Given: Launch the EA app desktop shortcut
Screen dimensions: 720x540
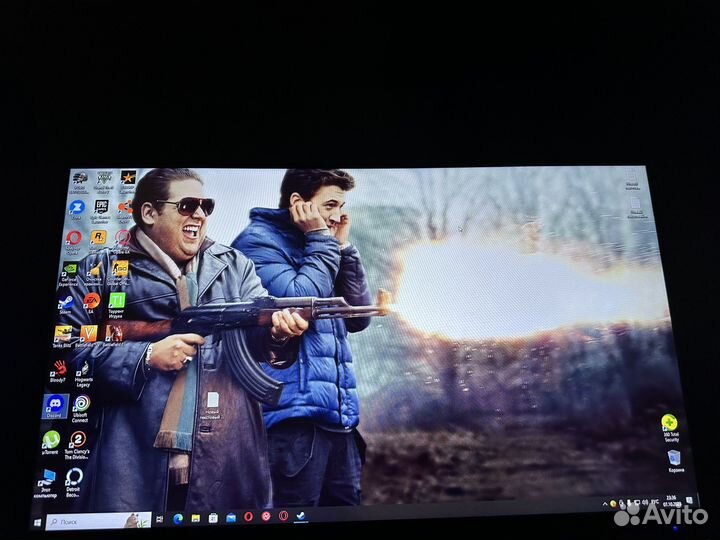Looking at the screenshot, I should [91, 304].
